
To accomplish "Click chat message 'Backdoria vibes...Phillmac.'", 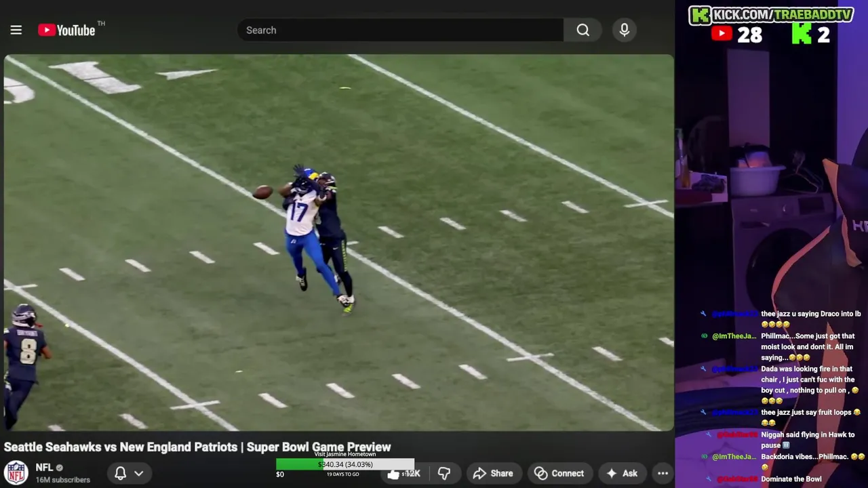I will [x=812, y=462].
